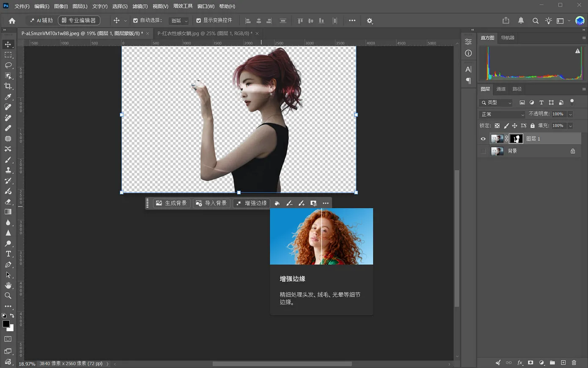Image resolution: width=588 pixels, height=368 pixels.
Task: Select the Crop tool
Action: click(8, 86)
